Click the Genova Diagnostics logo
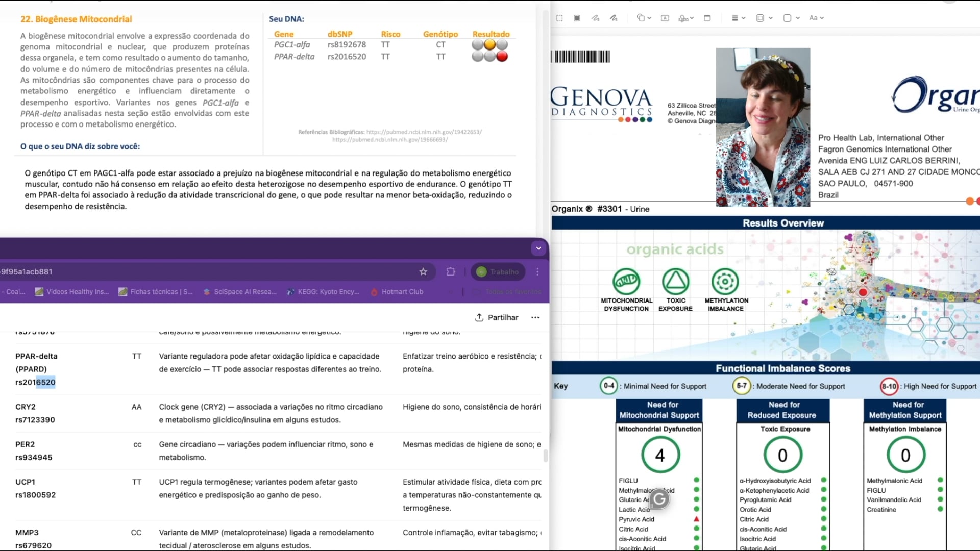Viewport: 980px width, 551px height. click(601, 105)
